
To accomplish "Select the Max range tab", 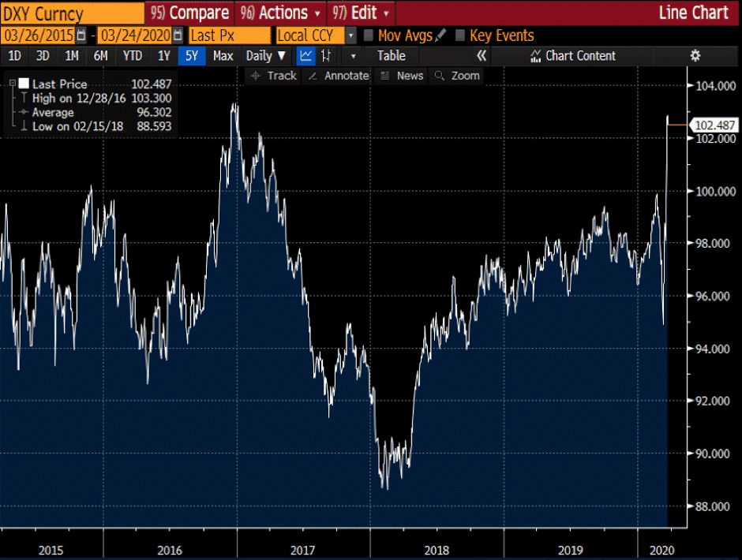I will pos(223,56).
